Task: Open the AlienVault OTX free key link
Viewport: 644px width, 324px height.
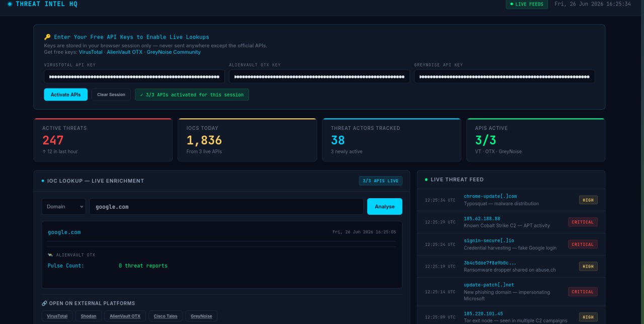Action: tap(124, 52)
